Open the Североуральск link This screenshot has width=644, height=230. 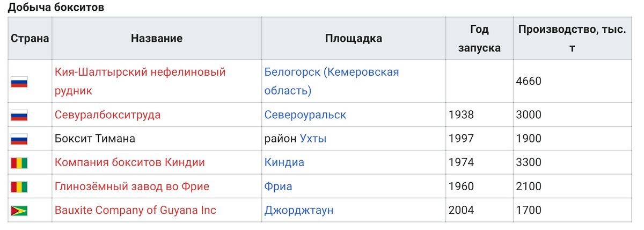point(305,115)
